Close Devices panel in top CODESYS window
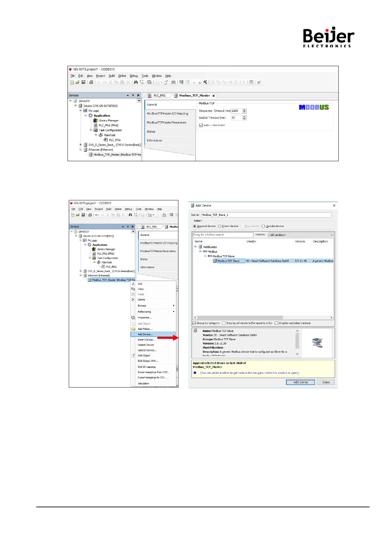 click(x=138, y=95)
